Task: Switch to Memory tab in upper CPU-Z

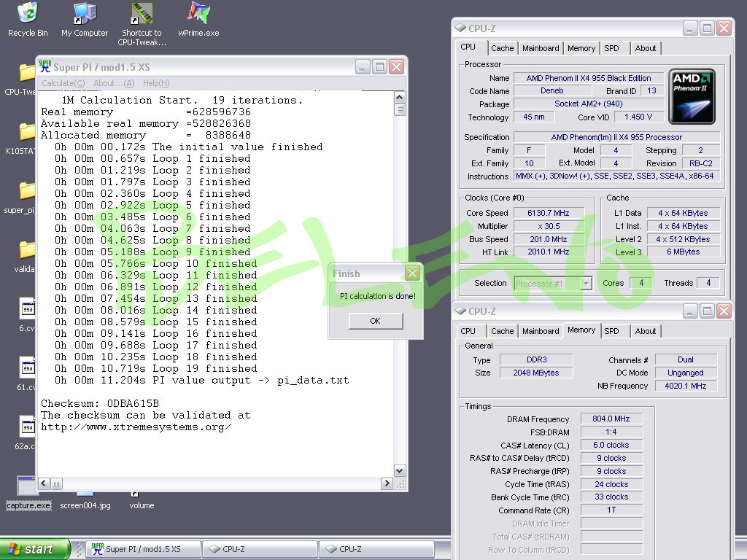Action: pyautogui.click(x=581, y=48)
